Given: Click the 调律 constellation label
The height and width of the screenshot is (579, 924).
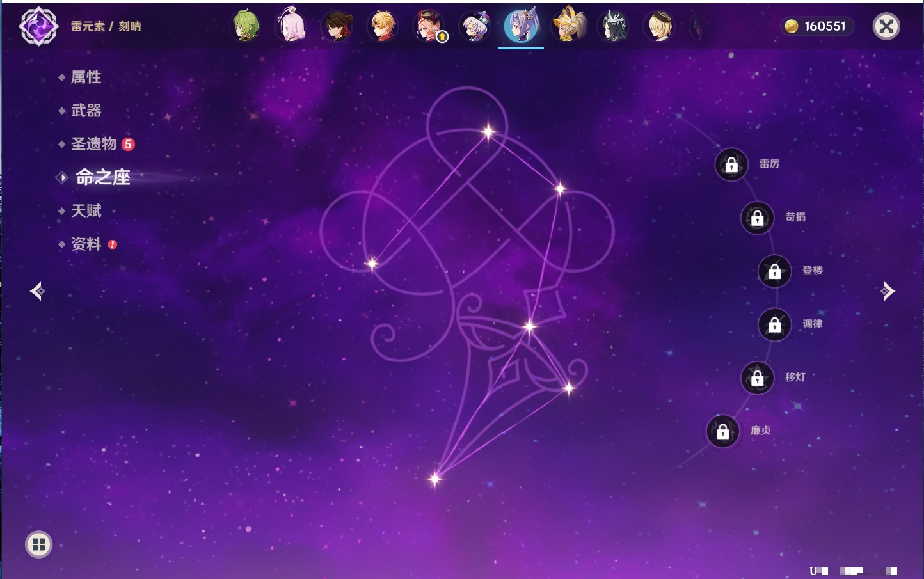Looking at the screenshot, I should click(x=813, y=324).
